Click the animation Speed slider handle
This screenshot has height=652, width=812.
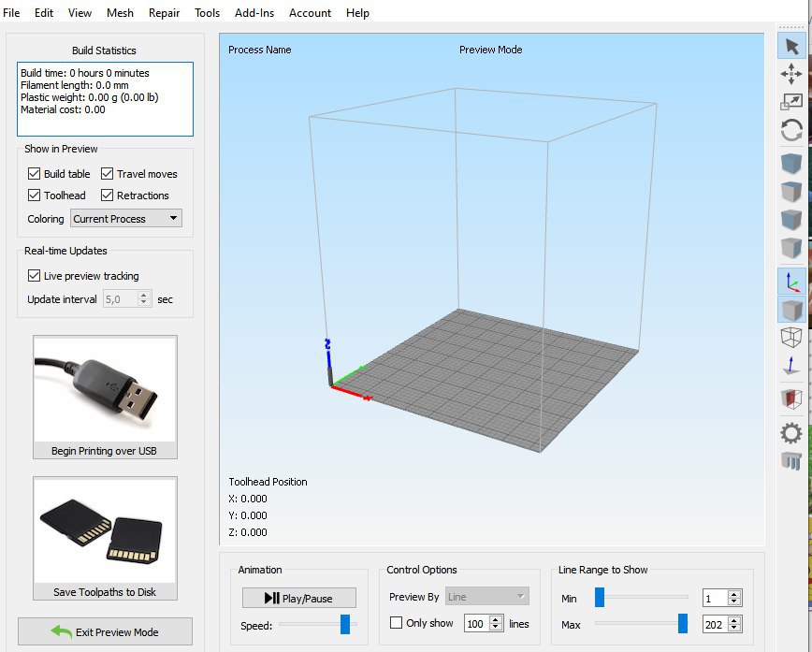coord(345,624)
